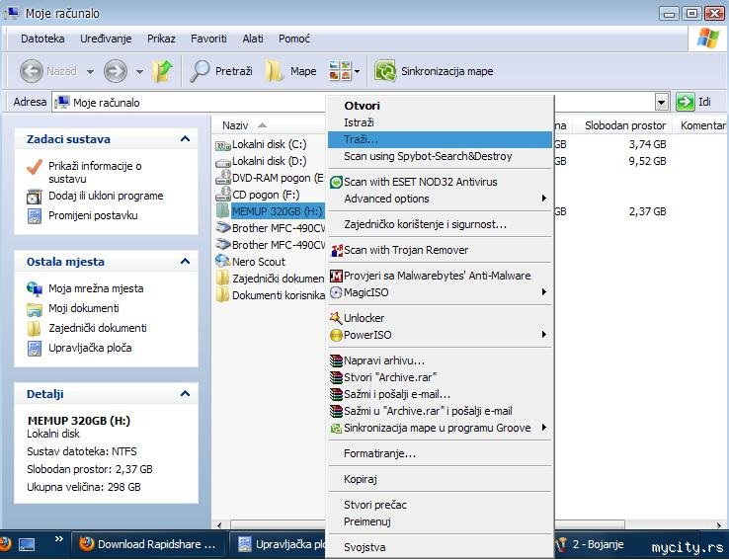
Task: Open the Favoriti menu
Action: tap(208, 39)
